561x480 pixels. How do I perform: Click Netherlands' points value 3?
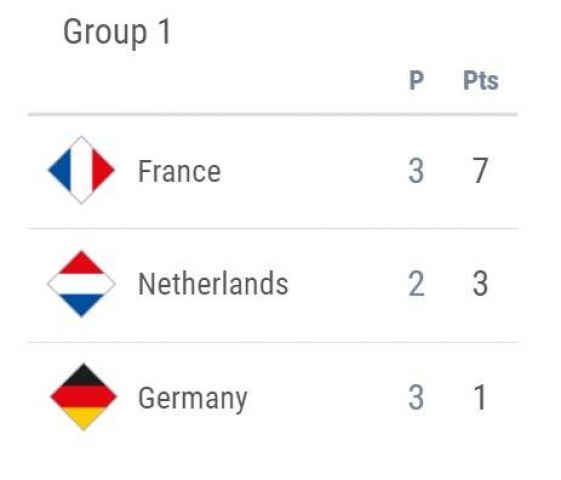[480, 284]
